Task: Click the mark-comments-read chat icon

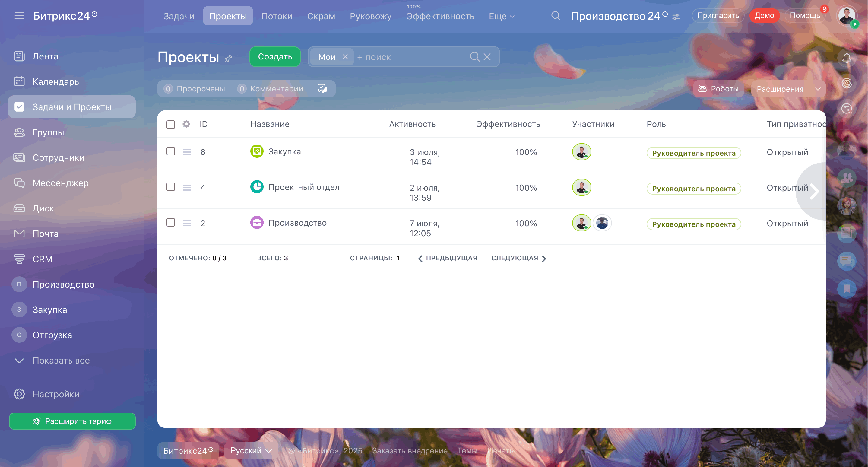Action: (x=322, y=89)
